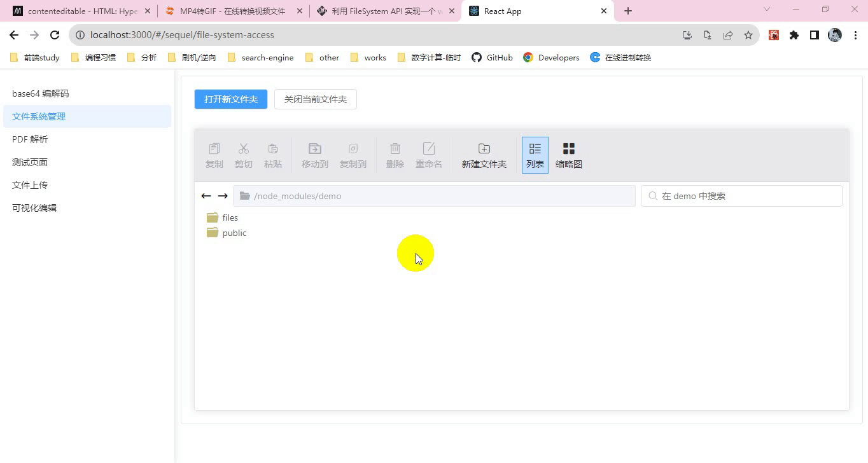Click the 打开新文件夹 button

[x=231, y=99]
